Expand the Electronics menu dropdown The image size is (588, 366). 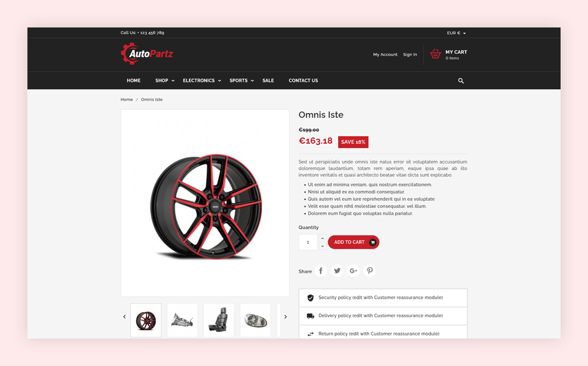point(202,81)
